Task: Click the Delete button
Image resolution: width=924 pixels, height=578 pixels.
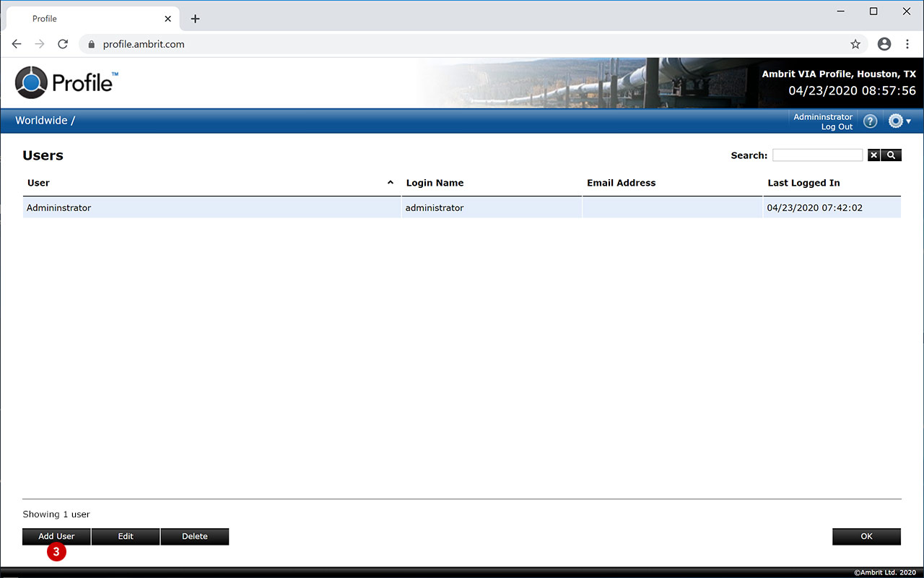Action: point(195,536)
